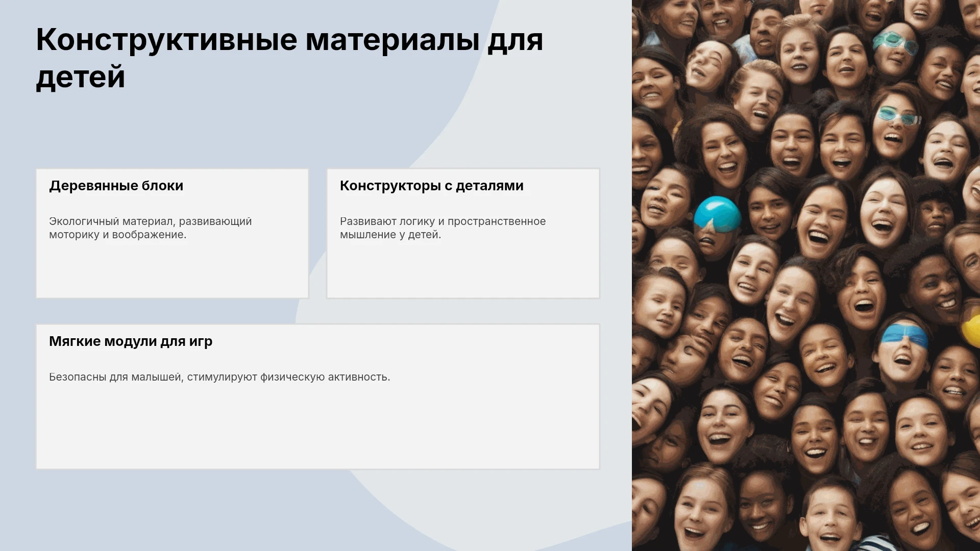Select the constructors card empty area
This screenshot has height=551, width=980.
[x=463, y=270]
